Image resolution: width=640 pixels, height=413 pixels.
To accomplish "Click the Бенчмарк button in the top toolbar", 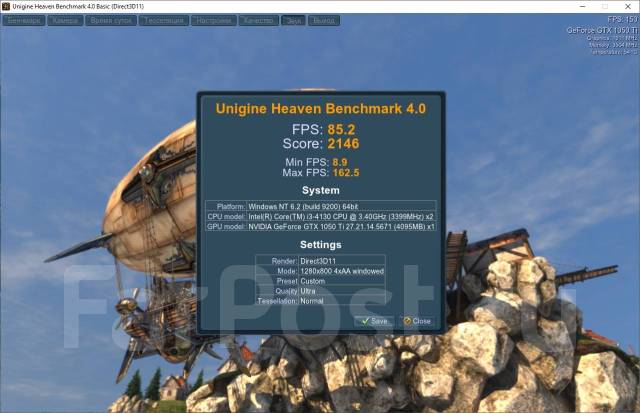I will point(24,20).
